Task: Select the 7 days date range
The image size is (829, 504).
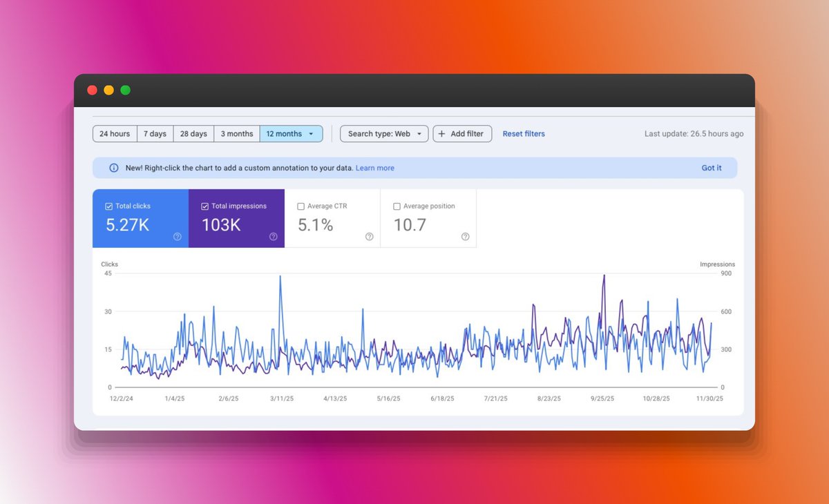Action: point(155,134)
